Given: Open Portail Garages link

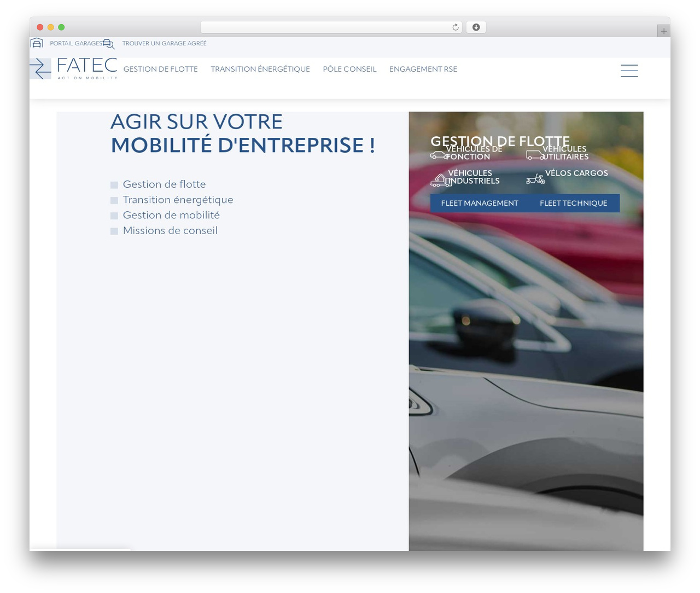Looking at the screenshot, I should click(76, 43).
